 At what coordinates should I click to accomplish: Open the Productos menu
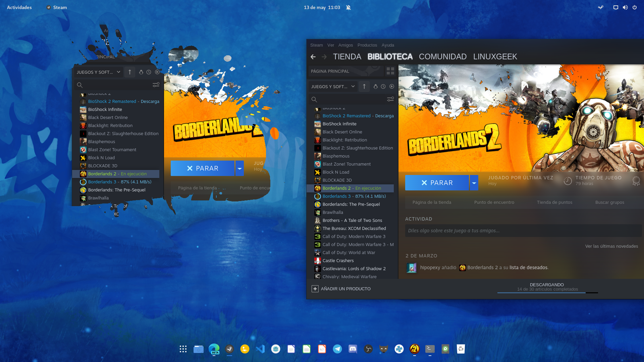click(367, 45)
